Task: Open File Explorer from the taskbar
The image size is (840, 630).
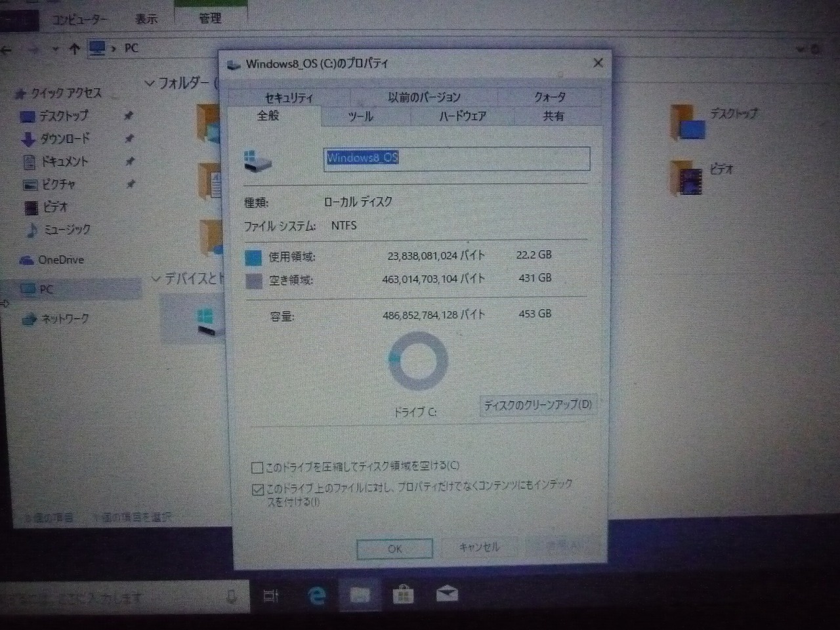Action: tap(360, 596)
